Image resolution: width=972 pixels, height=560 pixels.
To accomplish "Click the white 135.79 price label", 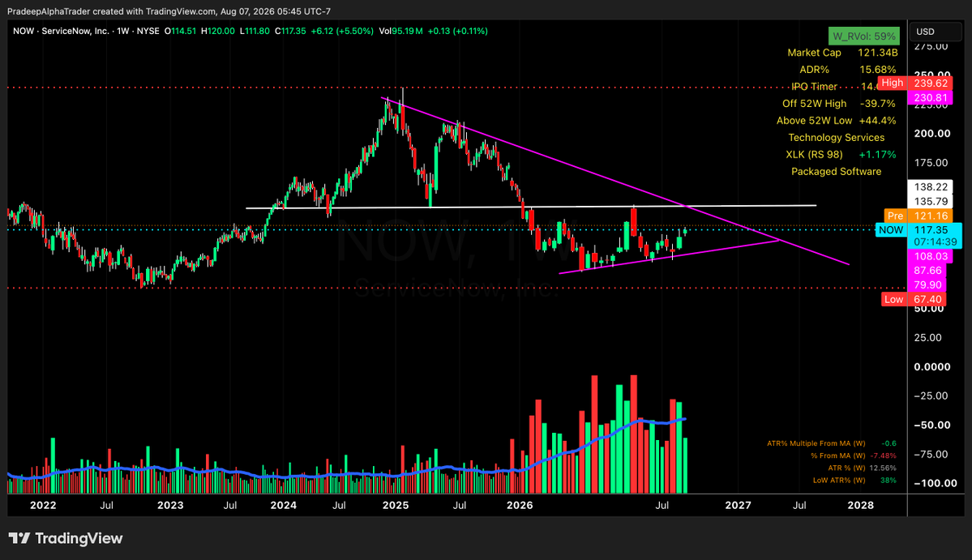I will pyautogui.click(x=930, y=201).
